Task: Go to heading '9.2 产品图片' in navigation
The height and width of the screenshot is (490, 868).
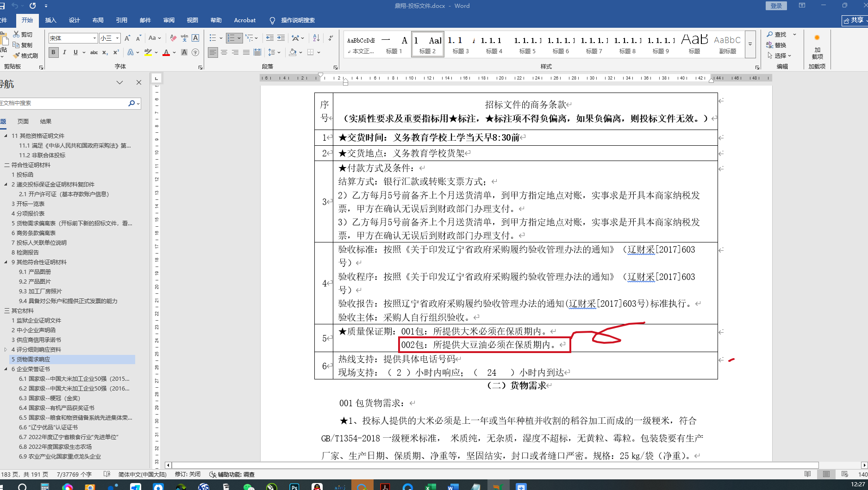Action: 35,281
